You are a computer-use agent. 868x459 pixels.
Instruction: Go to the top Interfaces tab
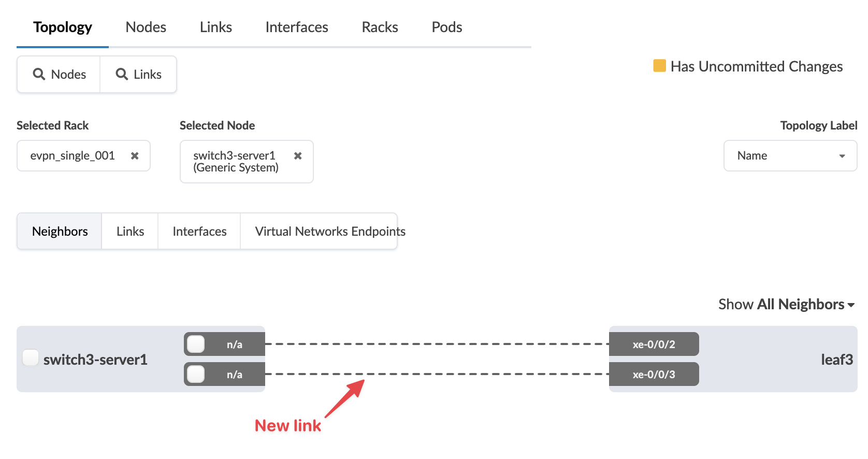tap(297, 27)
